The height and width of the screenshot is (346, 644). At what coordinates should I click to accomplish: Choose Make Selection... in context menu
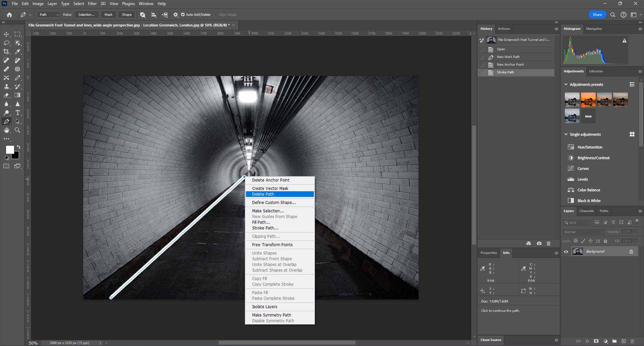tap(279, 211)
